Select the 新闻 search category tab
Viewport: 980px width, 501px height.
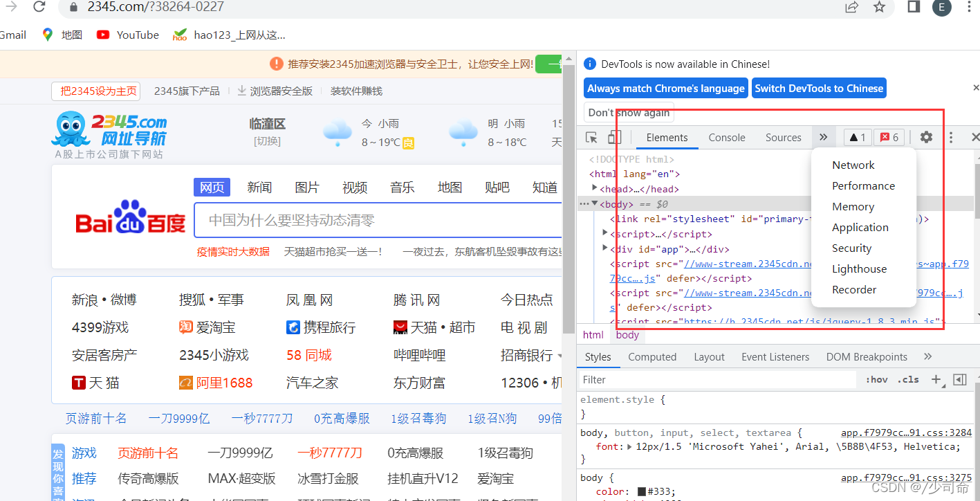point(259,187)
